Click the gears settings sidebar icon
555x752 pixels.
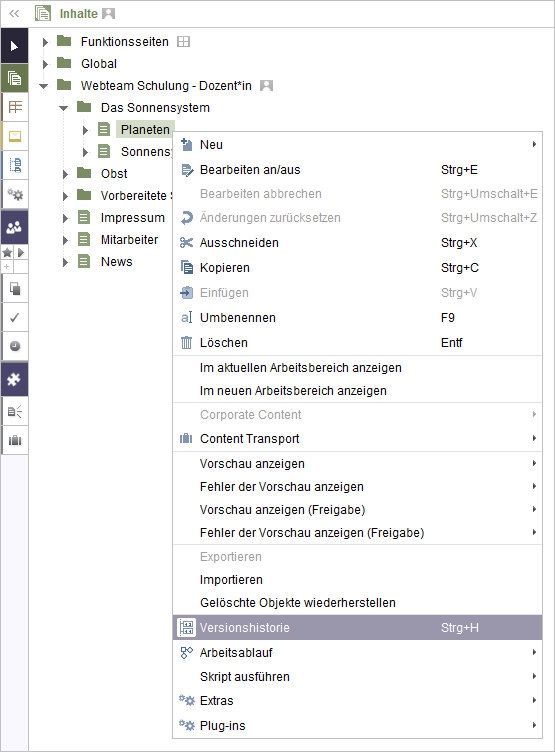[x=15, y=194]
